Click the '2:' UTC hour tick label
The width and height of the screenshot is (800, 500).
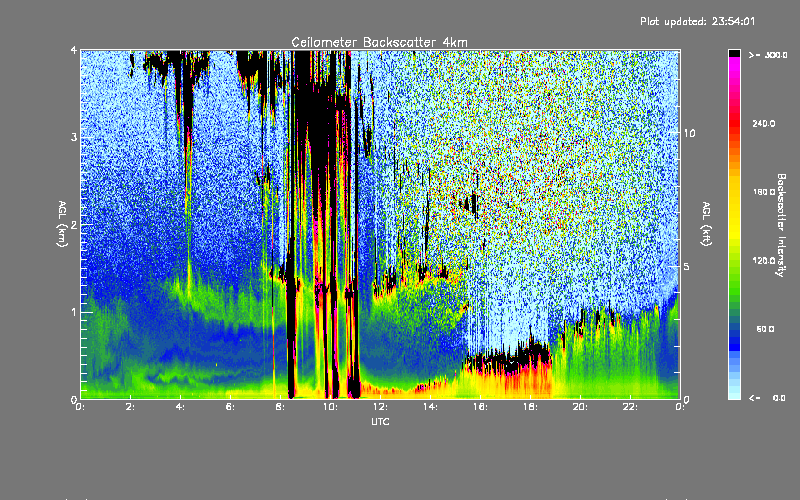pyautogui.click(x=130, y=407)
